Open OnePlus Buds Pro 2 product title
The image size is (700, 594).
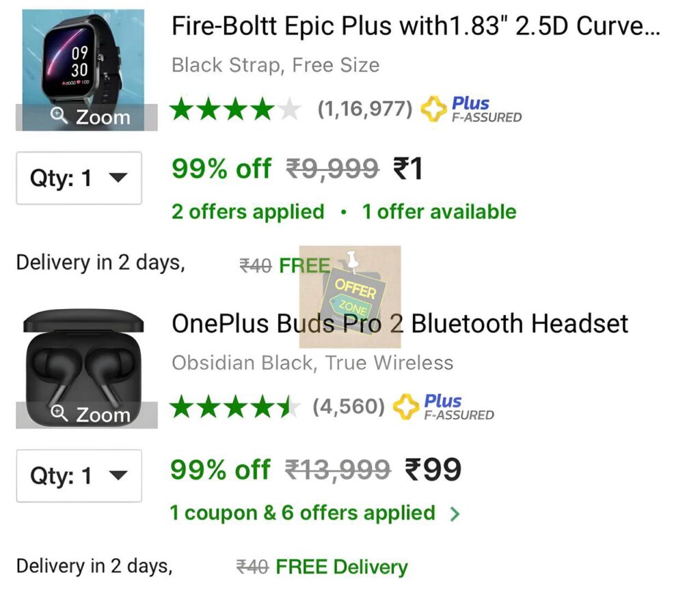pyautogui.click(x=399, y=323)
